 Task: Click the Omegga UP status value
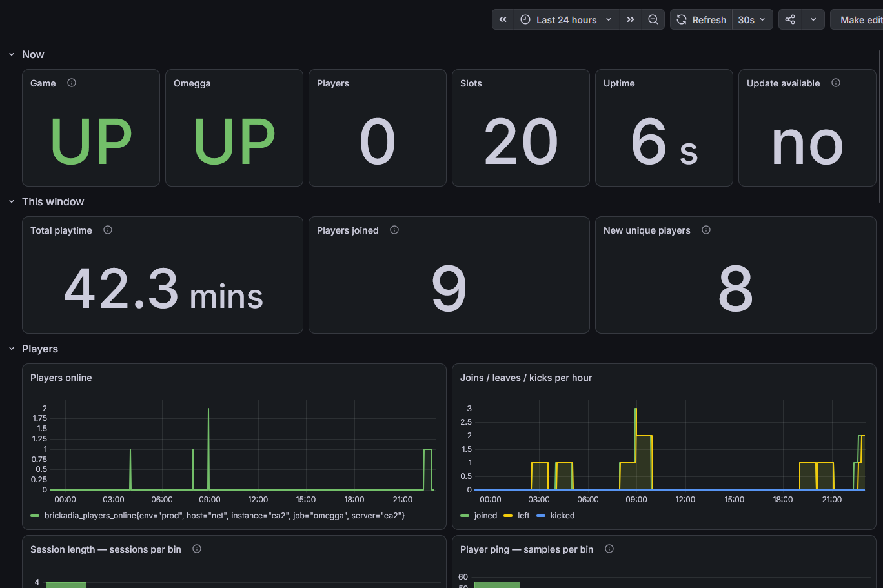(234, 141)
